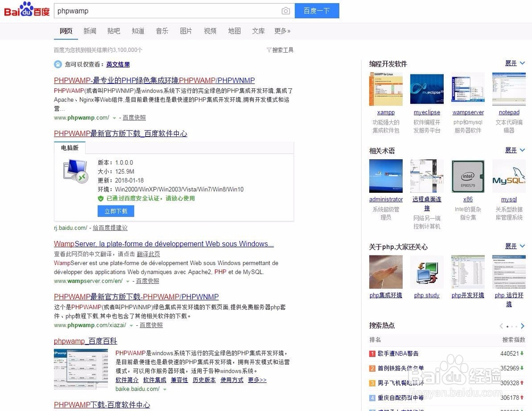Open the administrator thumbnail image
Screen dimensions: 532x411
tap(386, 176)
